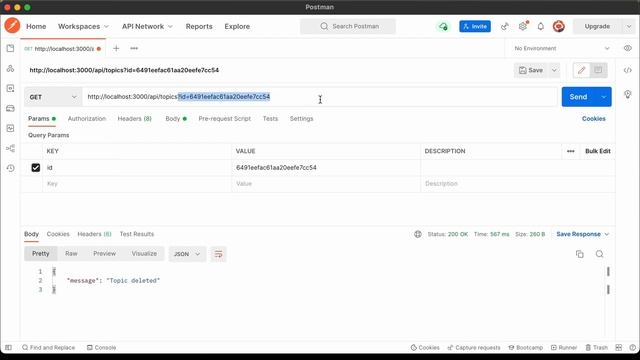Search the response body icon
This screenshot has height=360, width=640.
[x=599, y=254]
